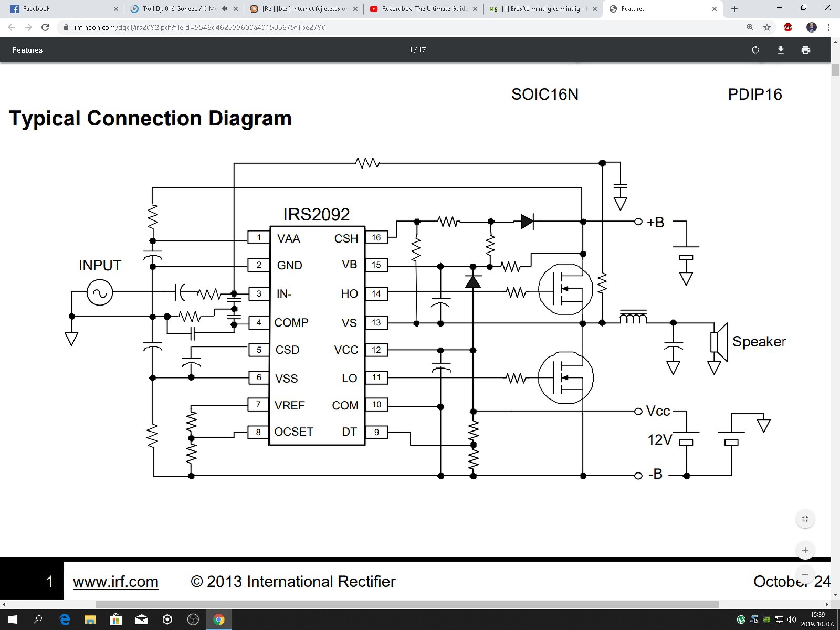The width and height of the screenshot is (840, 630).
Task: Print the PDF document
Action: point(806,50)
